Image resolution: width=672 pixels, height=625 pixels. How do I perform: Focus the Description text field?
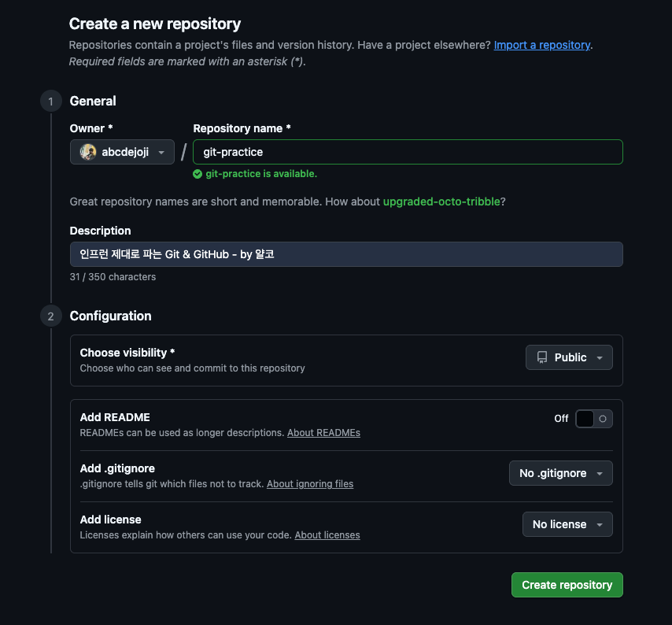tap(346, 254)
